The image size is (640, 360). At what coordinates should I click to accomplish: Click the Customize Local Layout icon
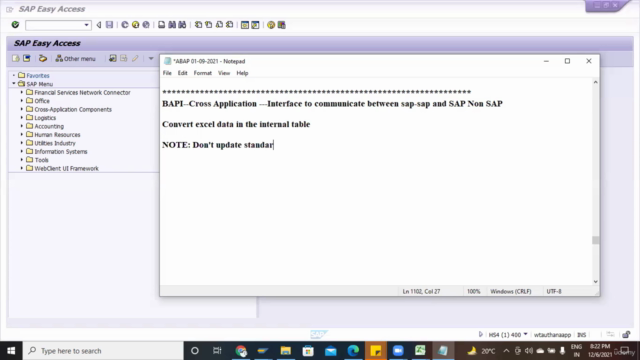(281, 25)
